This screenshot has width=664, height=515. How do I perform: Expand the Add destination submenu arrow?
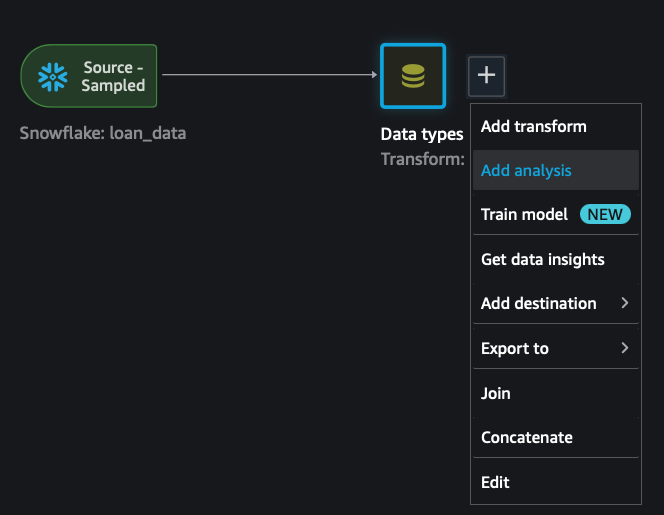(x=625, y=303)
